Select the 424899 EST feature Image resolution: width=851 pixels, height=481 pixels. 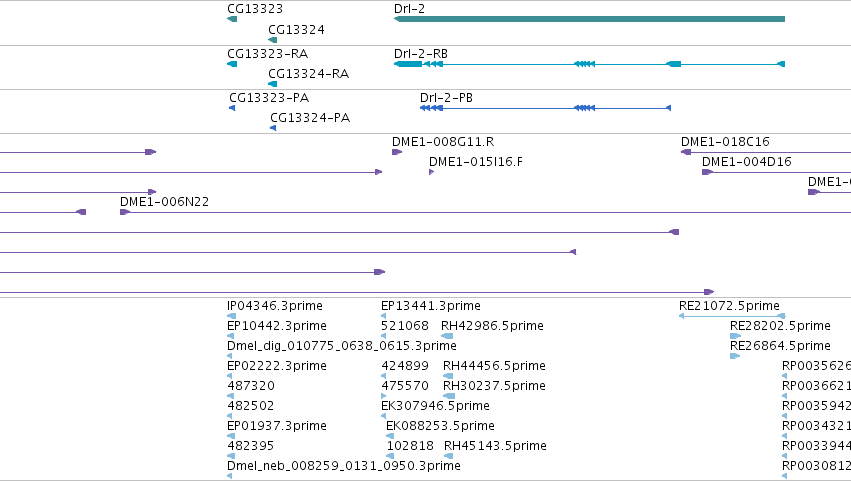tap(405, 366)
